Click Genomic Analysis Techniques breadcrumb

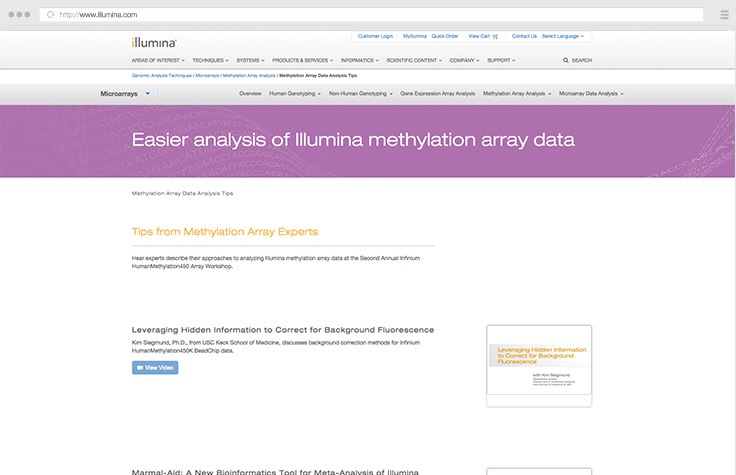[162, 75]
